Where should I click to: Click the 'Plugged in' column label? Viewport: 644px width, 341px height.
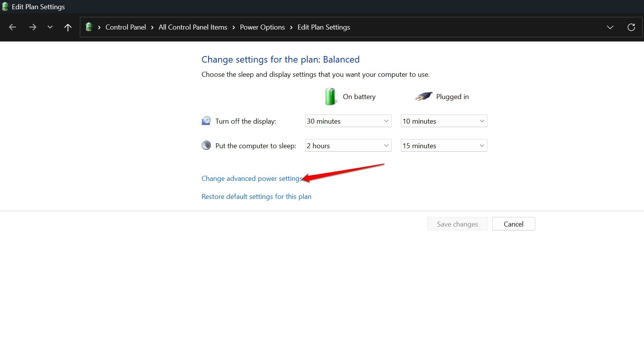[452, 97]
